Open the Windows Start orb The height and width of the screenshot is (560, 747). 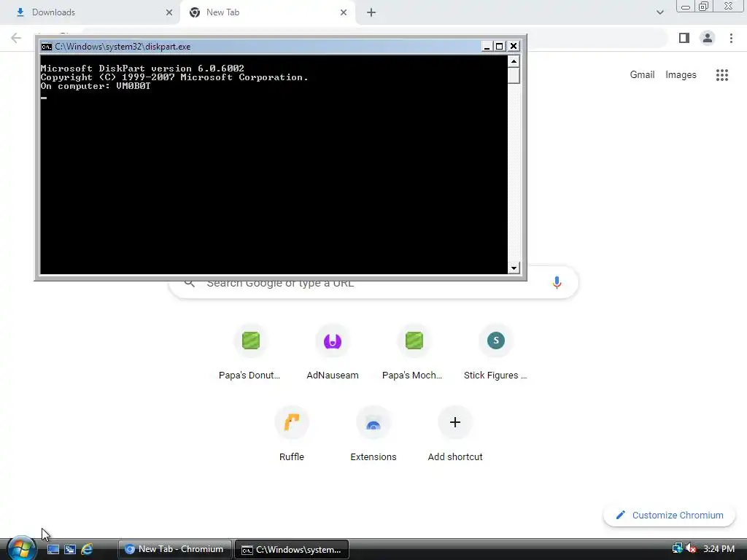[21, 548]
